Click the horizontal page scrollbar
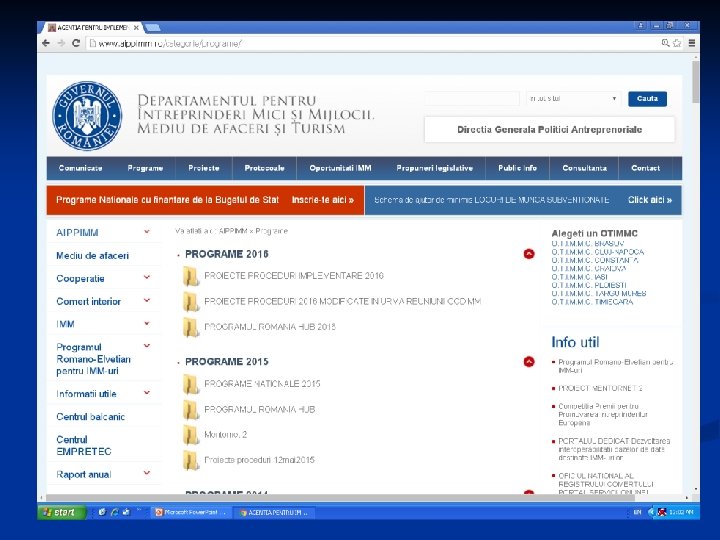 point(341,497)
